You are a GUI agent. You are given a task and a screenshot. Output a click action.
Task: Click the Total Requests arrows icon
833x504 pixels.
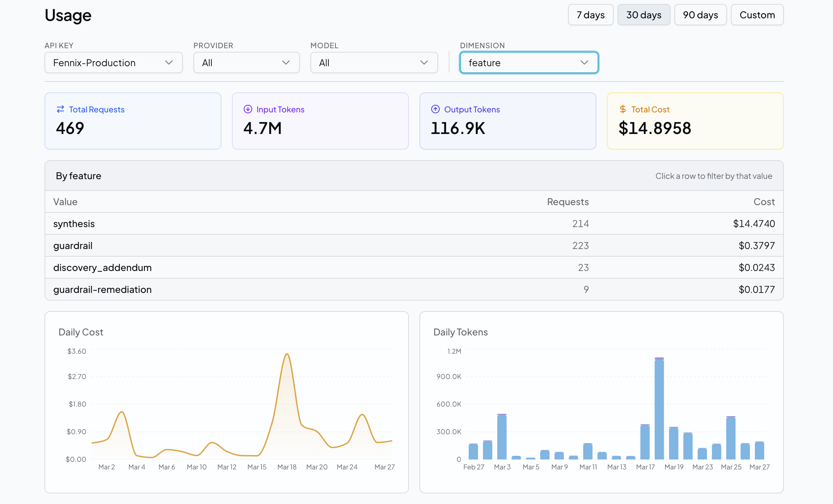pyautogui.click(x=60, y=109)
